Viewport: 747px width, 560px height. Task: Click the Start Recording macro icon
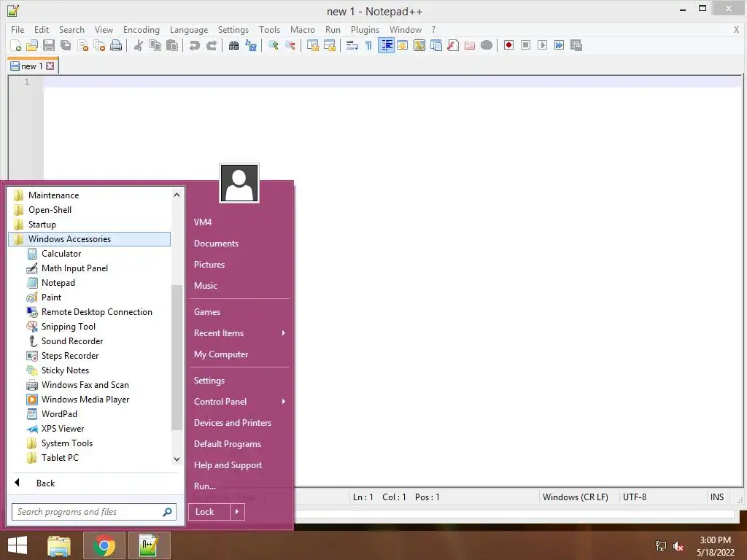point(508,45)
